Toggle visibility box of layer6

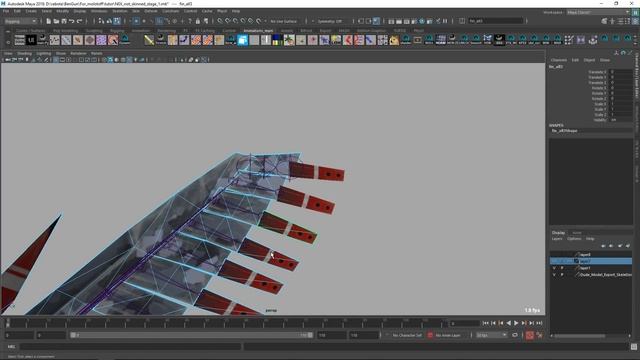(x=554, y=254)
